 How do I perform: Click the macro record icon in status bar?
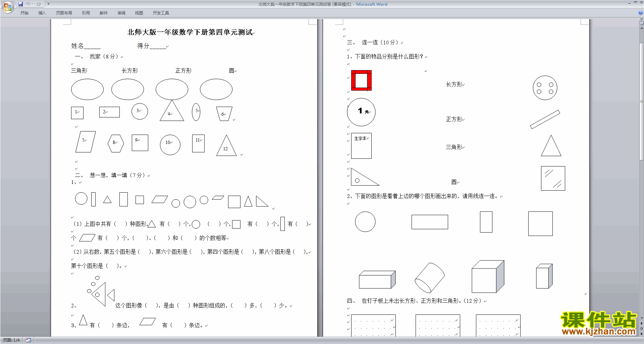point(28,340)
